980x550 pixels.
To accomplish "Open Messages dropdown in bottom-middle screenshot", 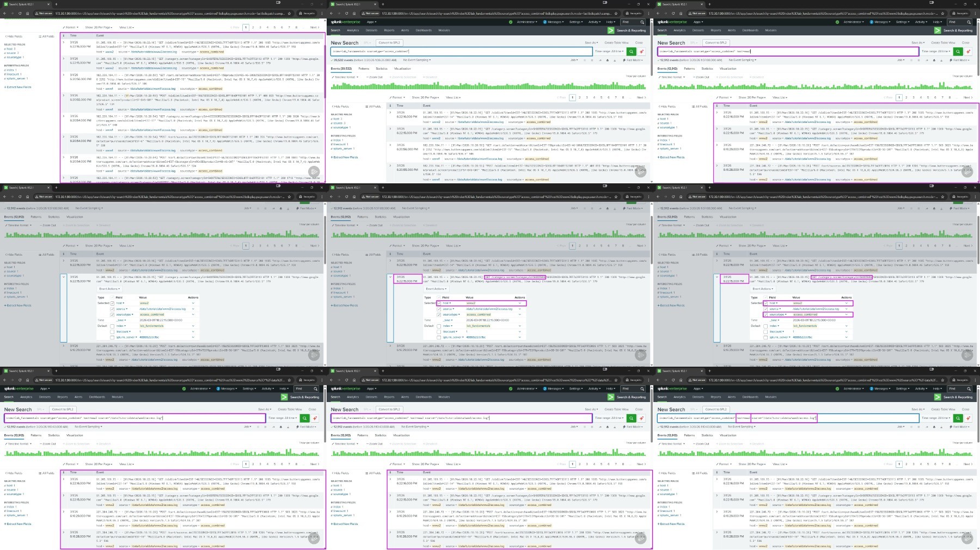I will coord(553,388).
